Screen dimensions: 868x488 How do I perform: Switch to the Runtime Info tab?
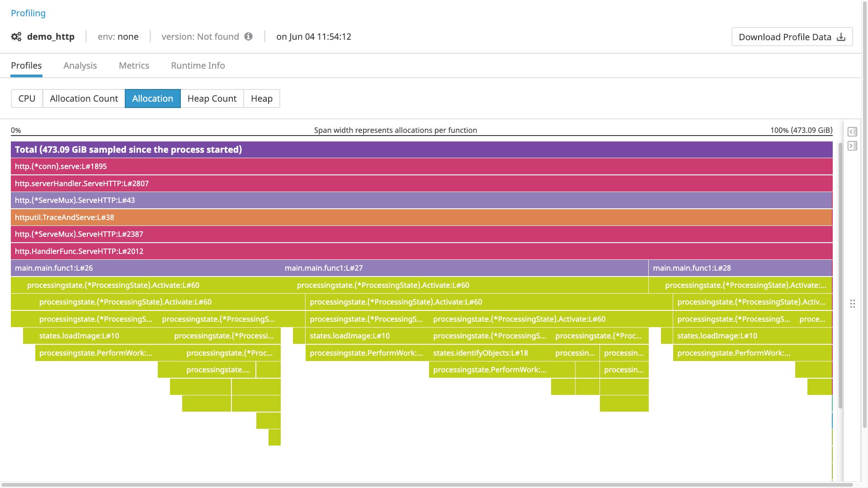click(198, 66)
